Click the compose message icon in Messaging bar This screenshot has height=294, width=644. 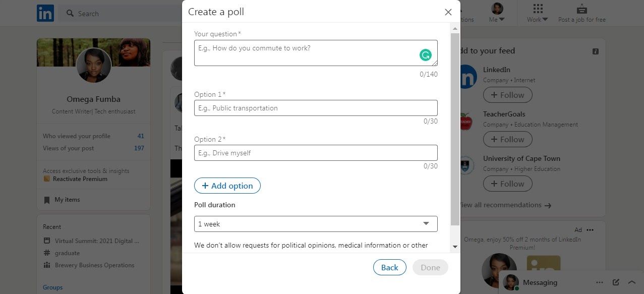[x=616, y=282]
